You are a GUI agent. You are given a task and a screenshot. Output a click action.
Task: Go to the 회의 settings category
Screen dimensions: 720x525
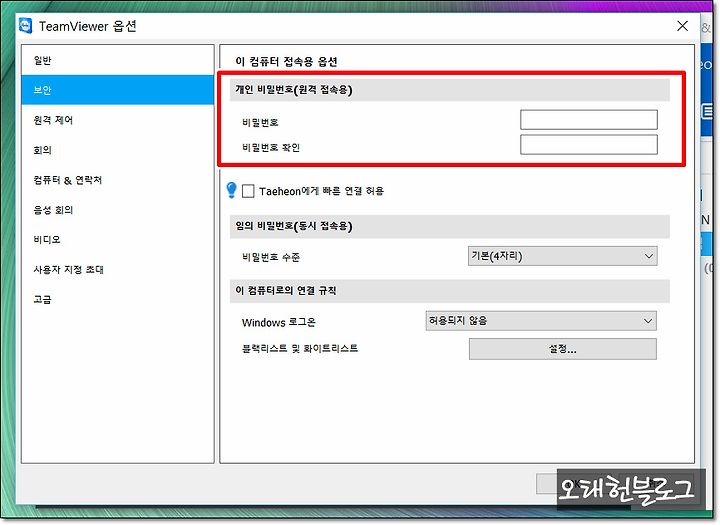(x=117, y=150)
